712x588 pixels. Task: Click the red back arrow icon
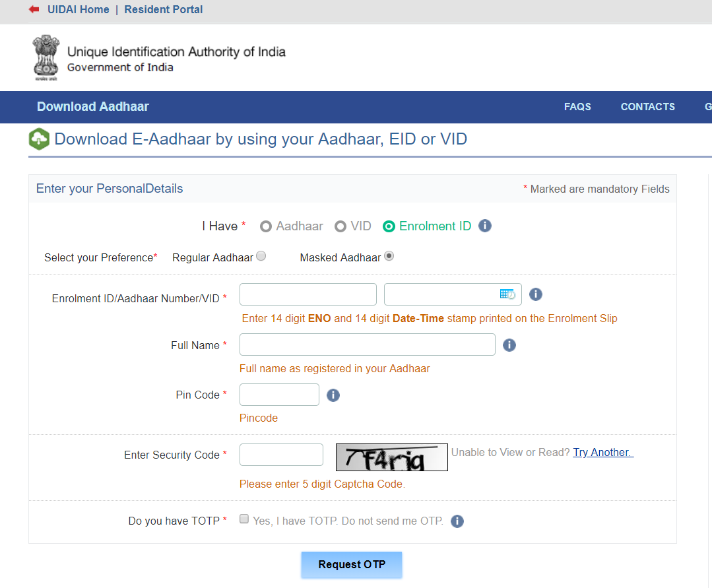(x=34, y=9)
